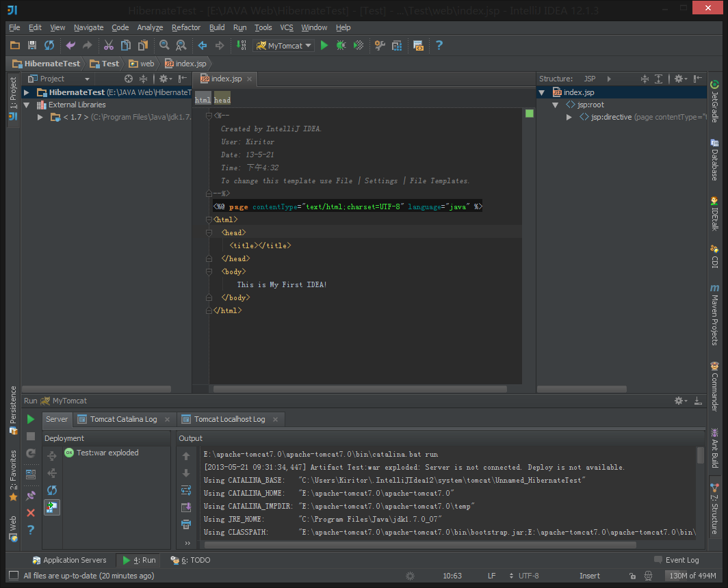Rerun server with green play in Run panel
Image resolution: width=728 pixels, height=588 pixels.
click(x=31, y=420)
